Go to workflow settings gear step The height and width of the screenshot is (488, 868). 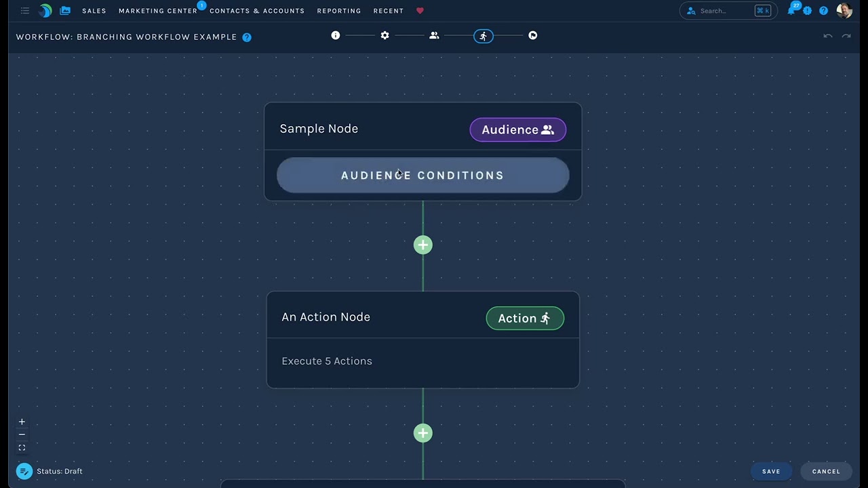(x=385, y=35)
